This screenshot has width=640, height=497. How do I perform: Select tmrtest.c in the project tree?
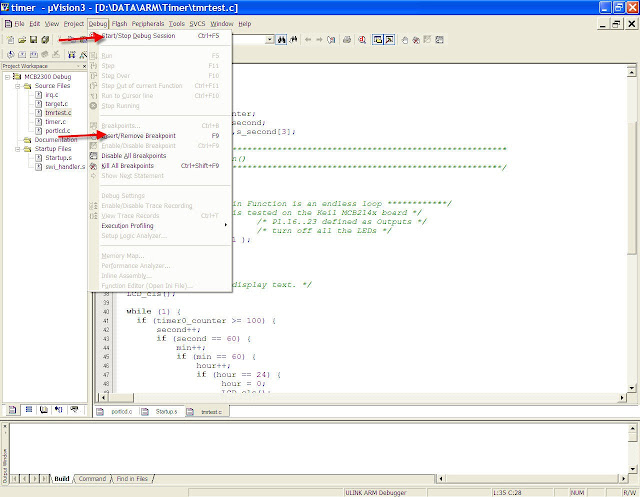(x=58, y=113)
